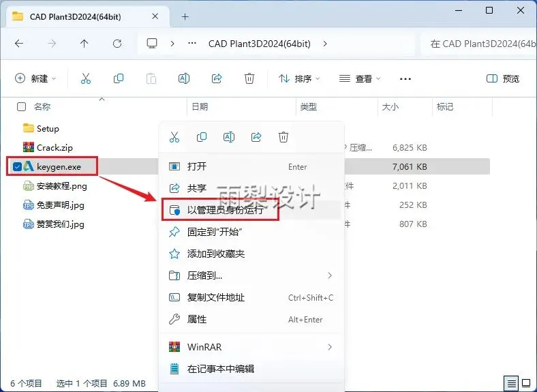Click the search box 在 CAD Plant3D2024

click(x=479, y=44)
